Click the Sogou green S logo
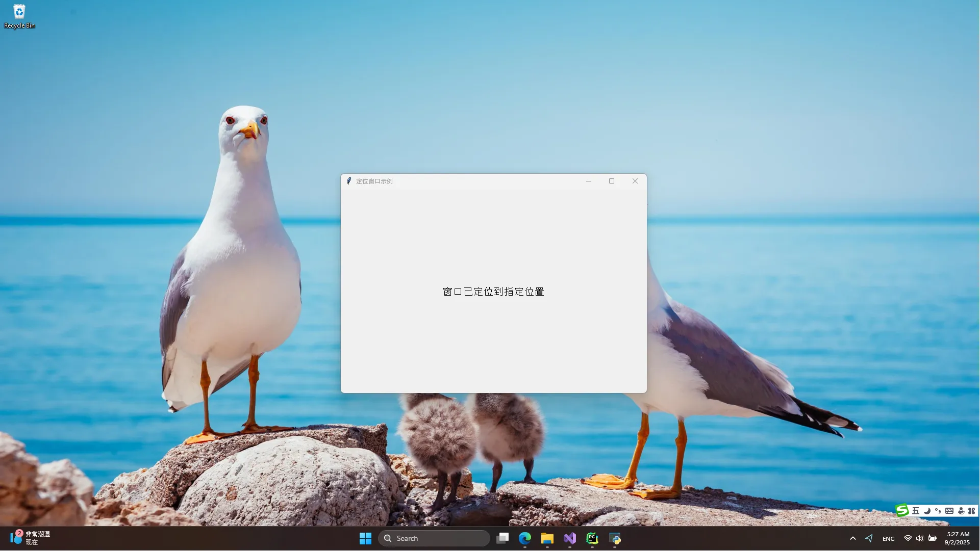This screenshot has height=551, width=980. pyautogui.click(x=902, y=510)
